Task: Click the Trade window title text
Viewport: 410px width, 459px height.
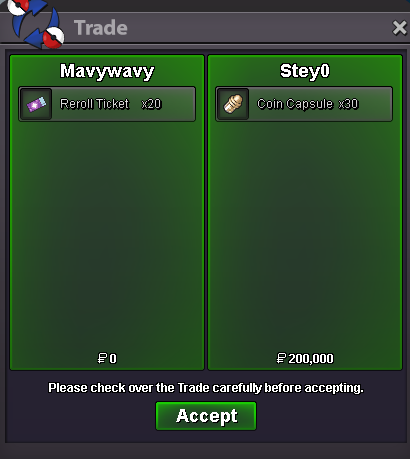Action: [x=101, y=28]
